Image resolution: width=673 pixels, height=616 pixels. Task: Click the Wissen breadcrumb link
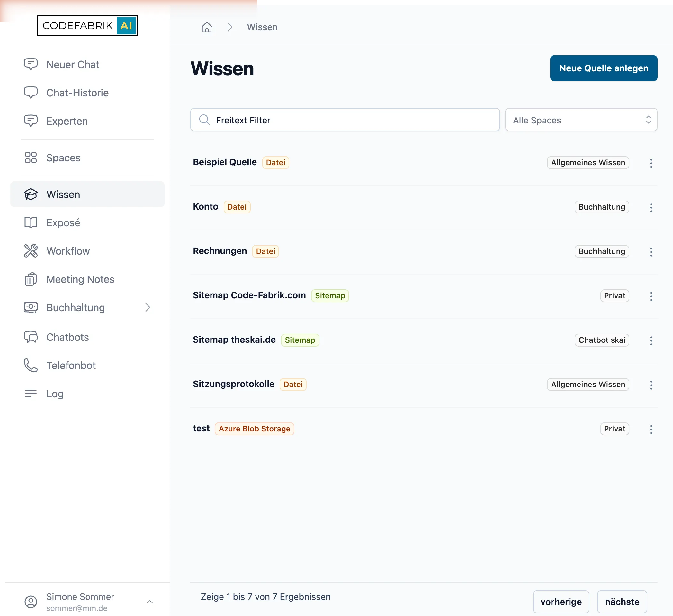tap(262, 27)
